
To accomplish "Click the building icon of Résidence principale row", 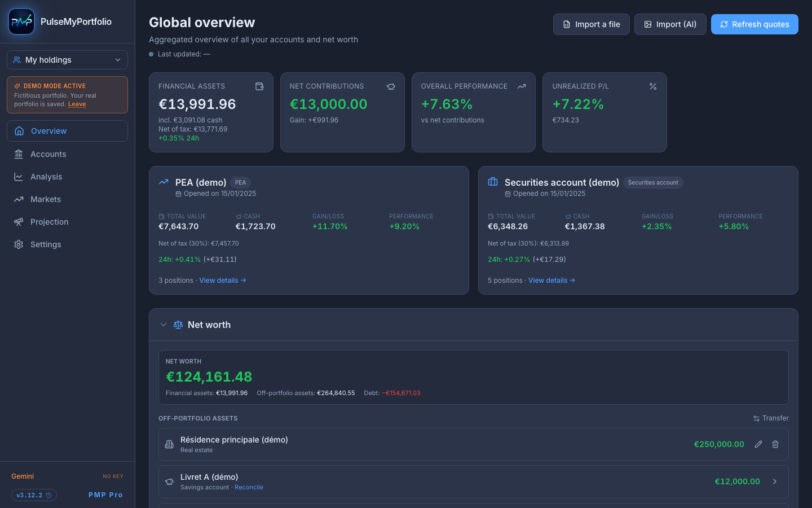I will [169, 444].
